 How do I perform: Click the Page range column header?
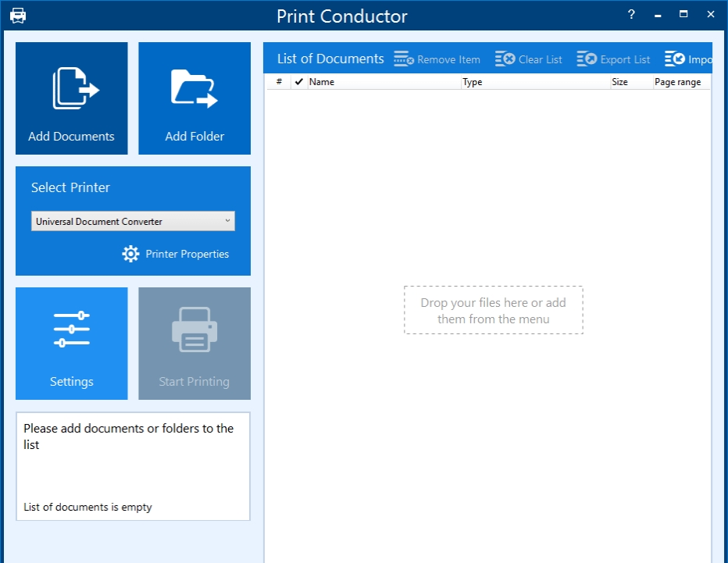point(678,82)
